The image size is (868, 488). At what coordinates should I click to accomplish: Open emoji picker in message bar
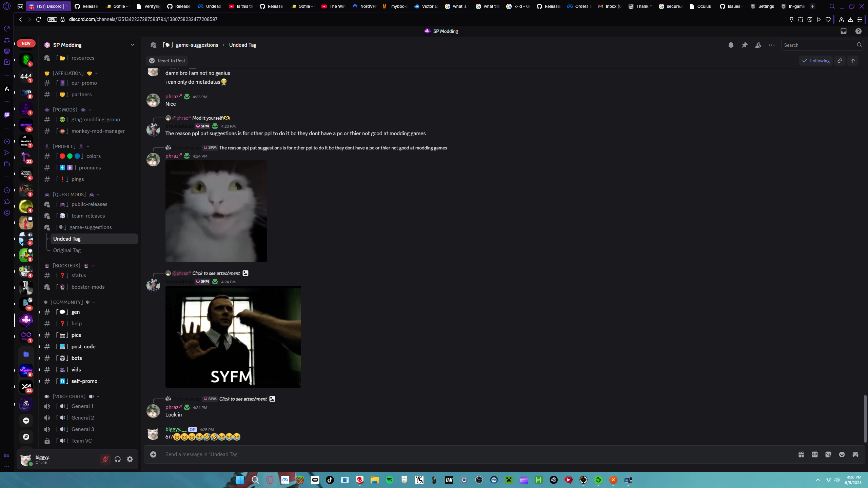click(x=842, y=454)
